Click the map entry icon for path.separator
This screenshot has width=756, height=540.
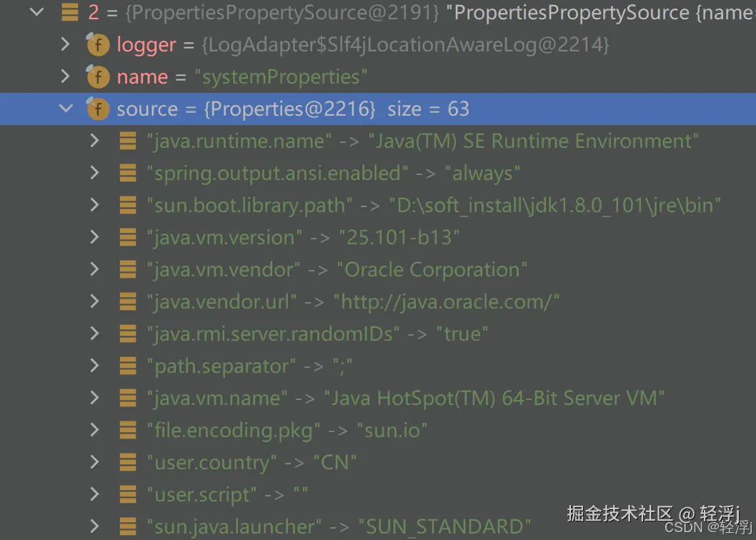(128, 366)
